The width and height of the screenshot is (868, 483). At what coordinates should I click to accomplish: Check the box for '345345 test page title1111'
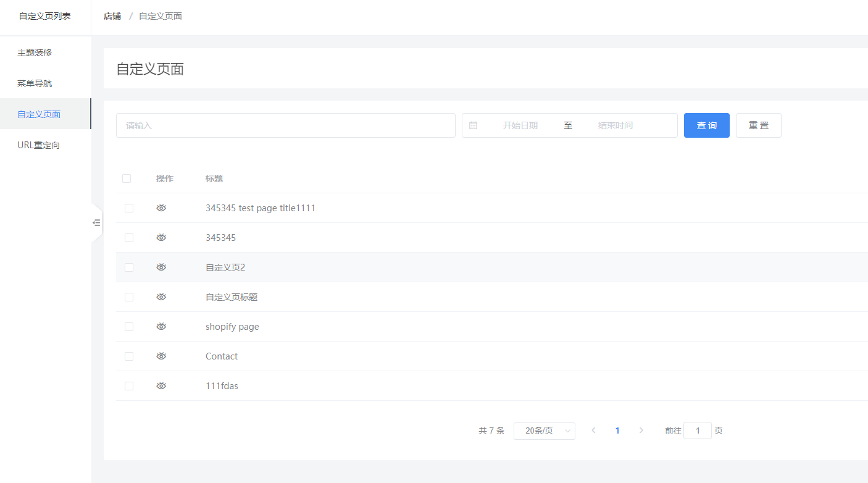[129, 208]
